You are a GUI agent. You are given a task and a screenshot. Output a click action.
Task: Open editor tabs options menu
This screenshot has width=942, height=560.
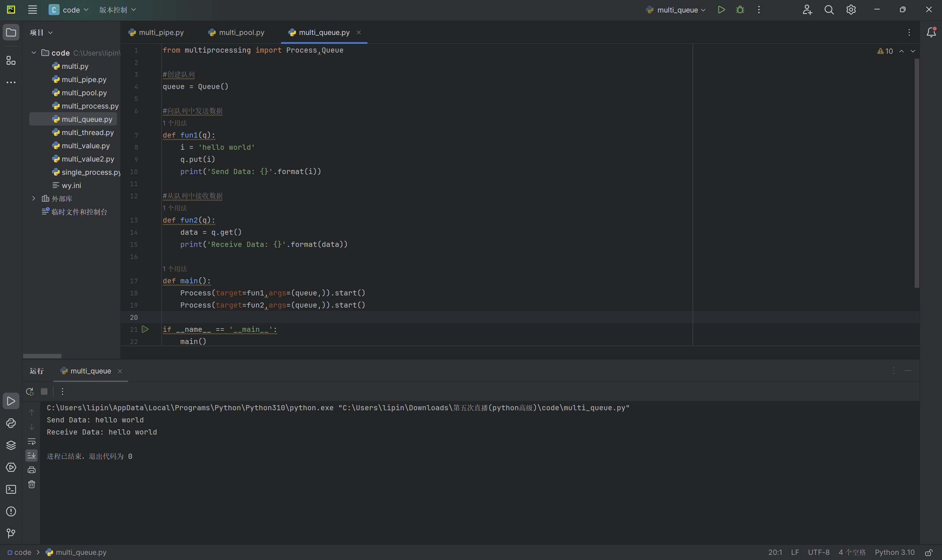909,32
